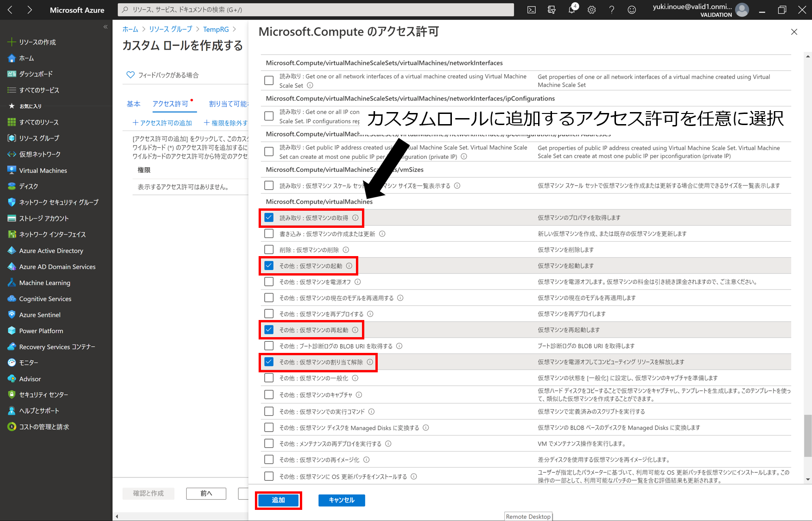Check 仮想マシンを再デプロイする checkbox
The image size is (812, 521).
pyautogui.click(x=269, y=314)
